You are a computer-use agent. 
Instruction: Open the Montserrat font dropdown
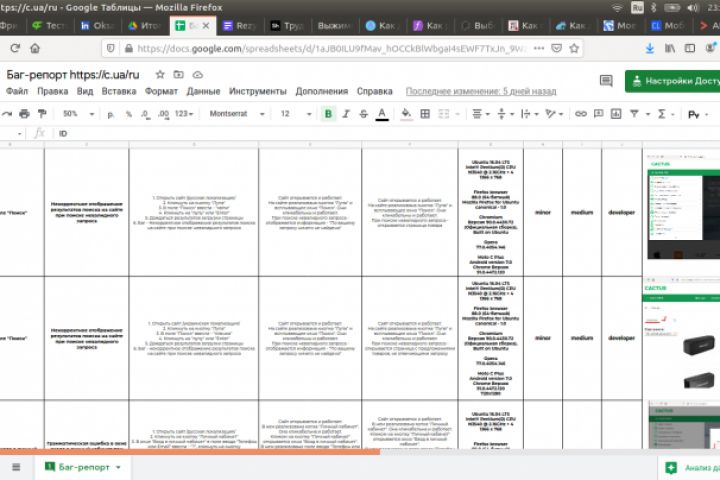click(x=236, y=113)
